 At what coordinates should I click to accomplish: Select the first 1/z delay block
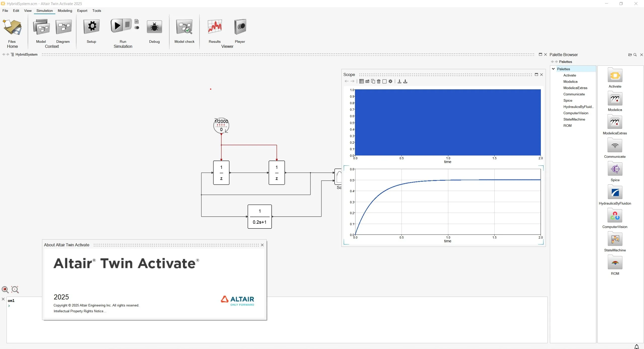point(221,173)
